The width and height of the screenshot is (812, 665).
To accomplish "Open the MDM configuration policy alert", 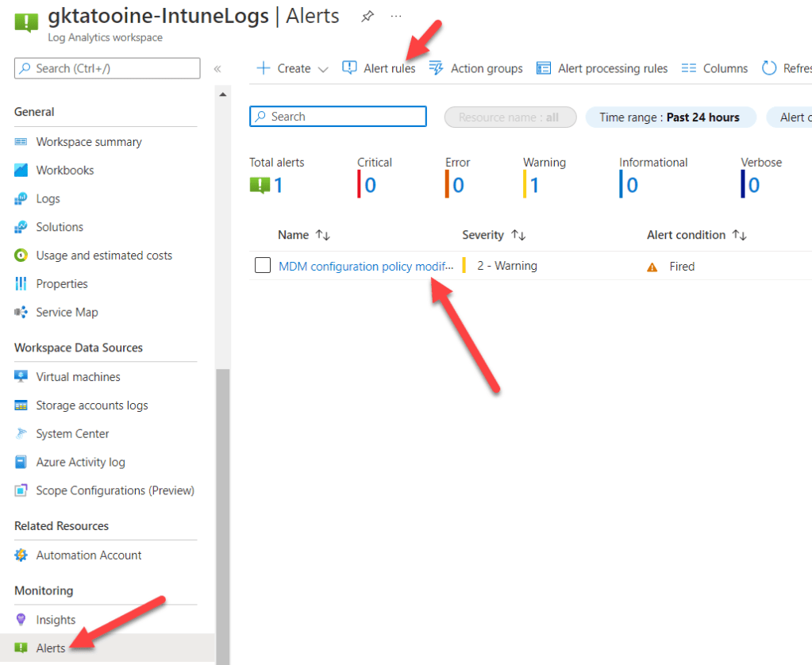I will (365, 266).
